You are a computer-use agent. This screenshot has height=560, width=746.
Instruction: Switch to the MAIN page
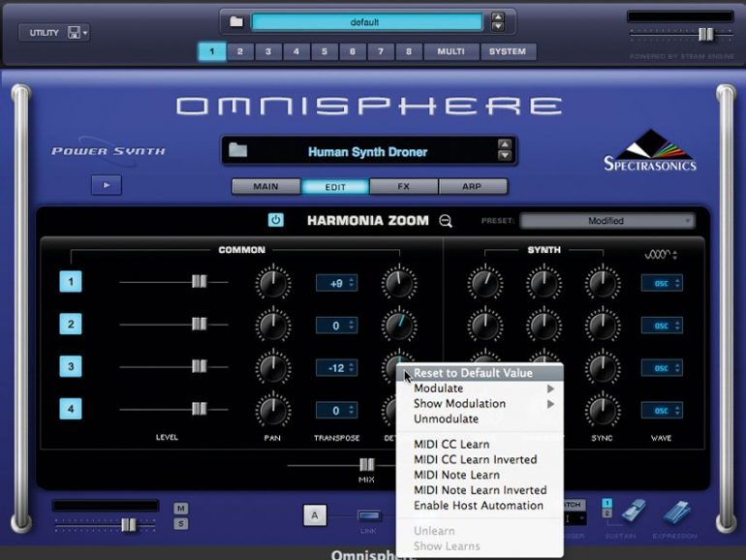point(266,187)
